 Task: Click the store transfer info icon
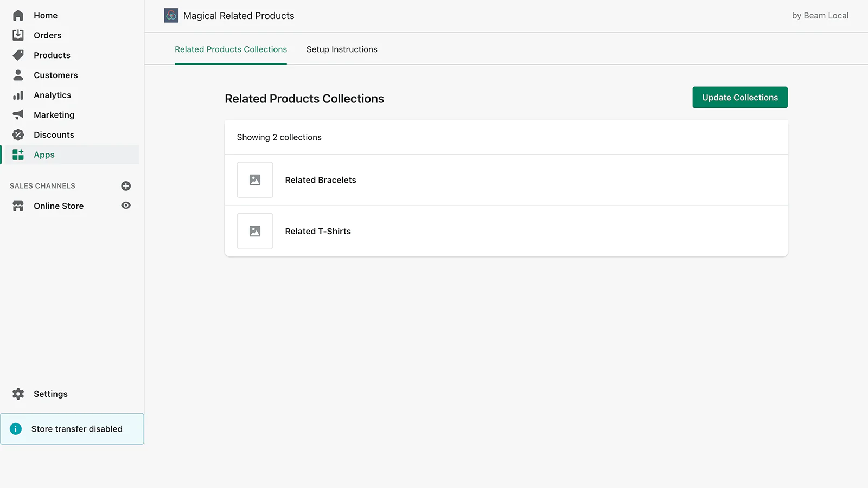point(16,429)
